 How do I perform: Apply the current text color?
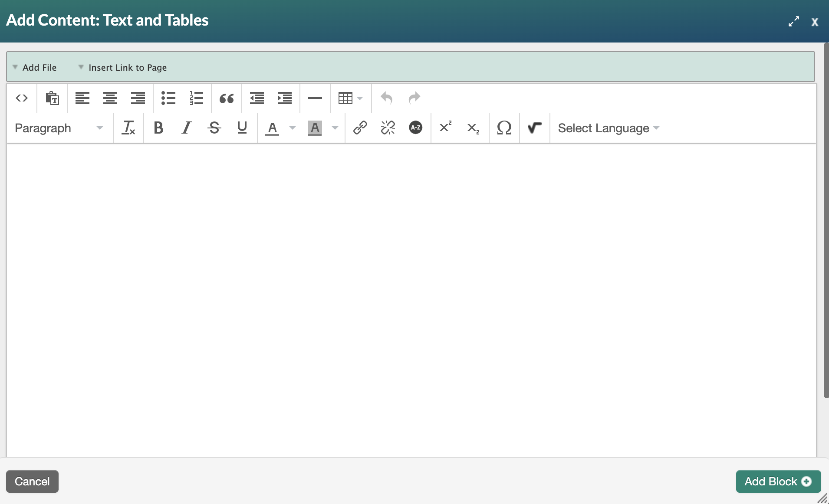[272, 128]
